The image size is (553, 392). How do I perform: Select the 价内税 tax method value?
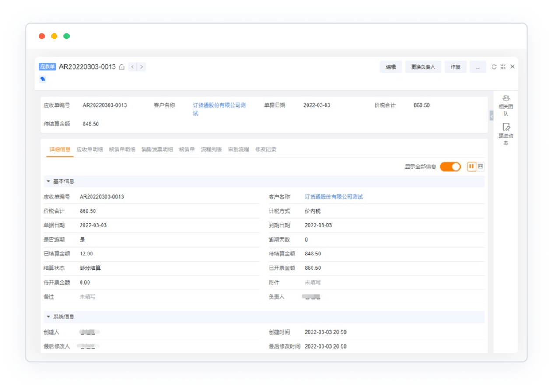click(312, 211)
